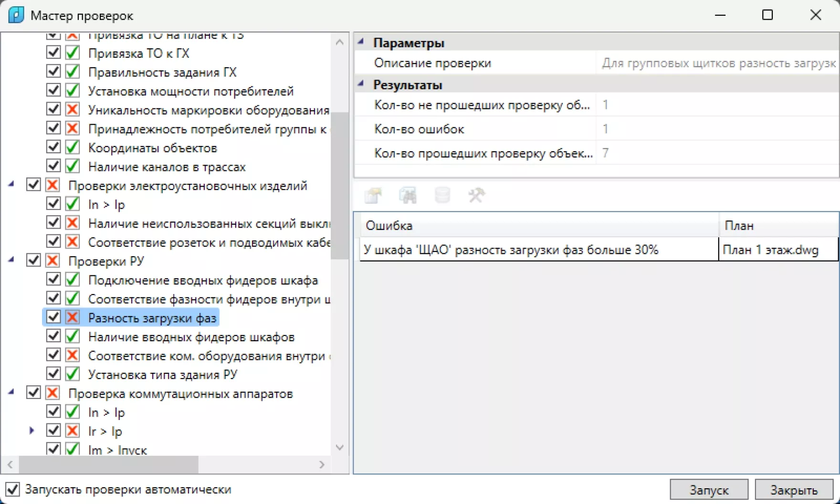This screenshot has width=840, height=504.
Task: Click the binoculars find icon above the error table
Action: [408, 195]
